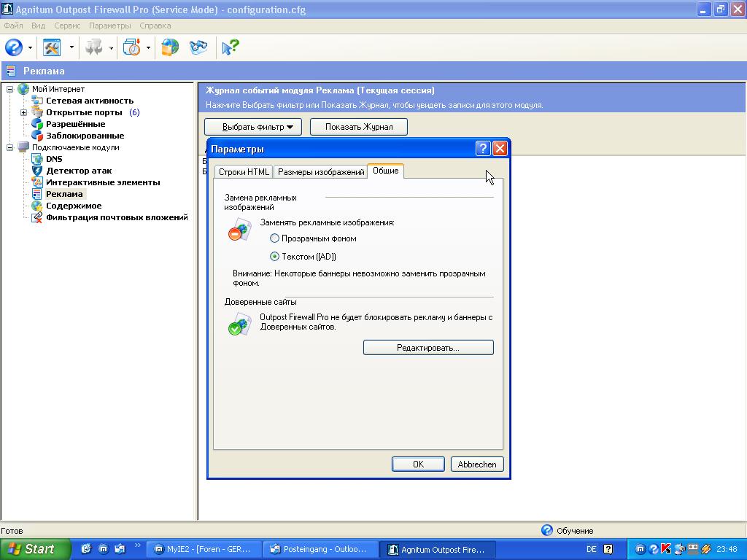Click the Фильтрация почтовых вложений icon
Screen dimensions: 747x560
click(37, 217)
